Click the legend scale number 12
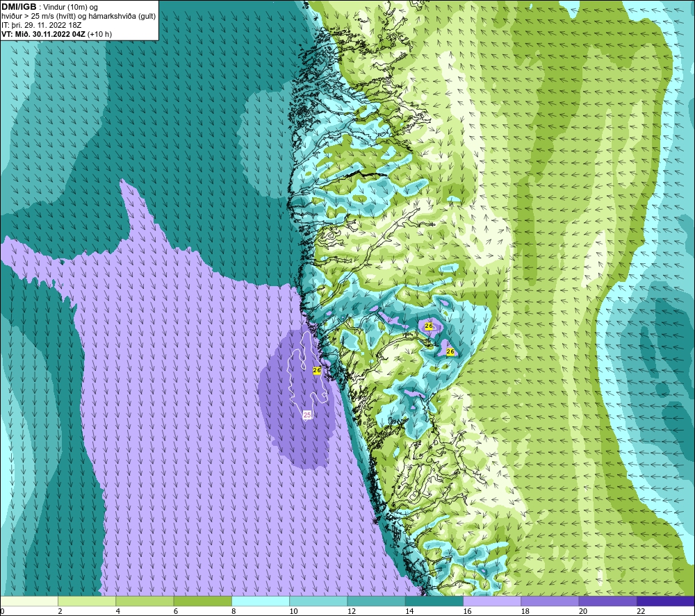 (x=352, y=611)
